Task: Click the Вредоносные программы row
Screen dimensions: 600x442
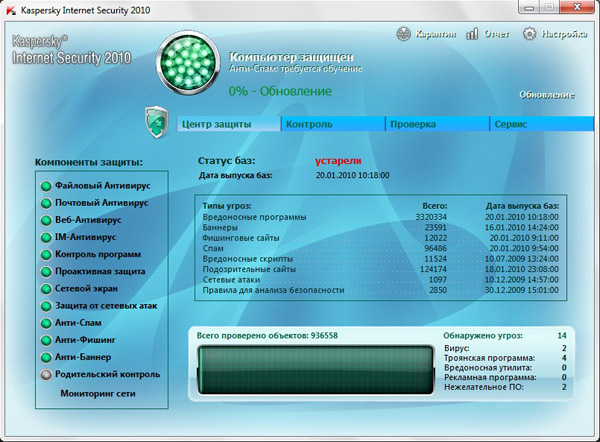Action: coord(380,217)
